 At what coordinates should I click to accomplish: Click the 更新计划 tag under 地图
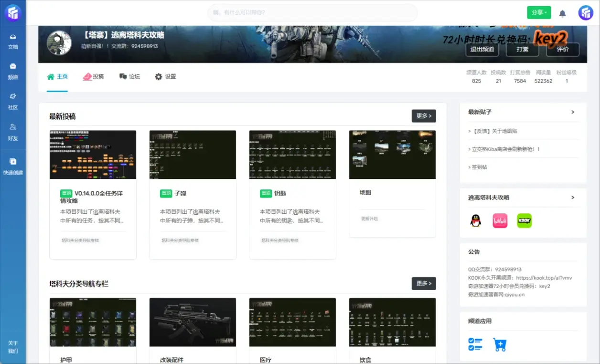[369, 218]
